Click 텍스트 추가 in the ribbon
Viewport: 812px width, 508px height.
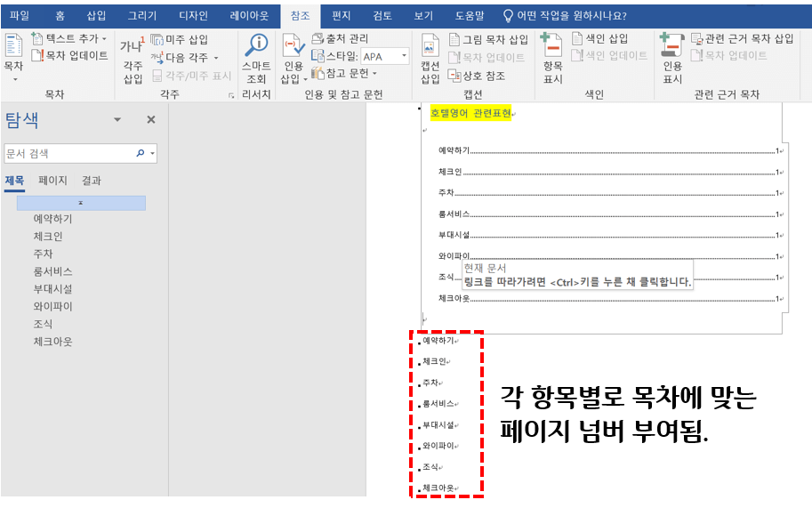click(69, 38)
